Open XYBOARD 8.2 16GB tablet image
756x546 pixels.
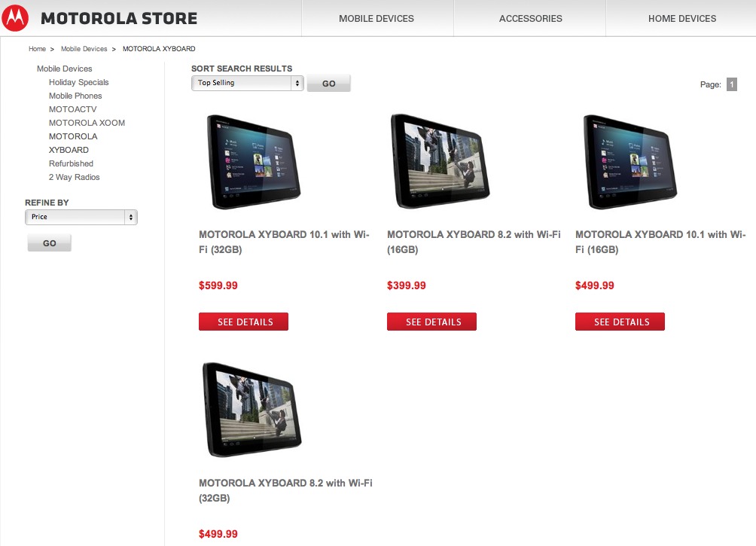point(440,161)
